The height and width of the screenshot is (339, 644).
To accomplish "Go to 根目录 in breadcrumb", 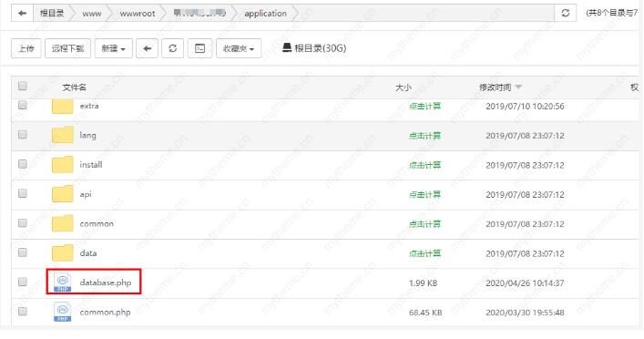I will tap(52, 13).
